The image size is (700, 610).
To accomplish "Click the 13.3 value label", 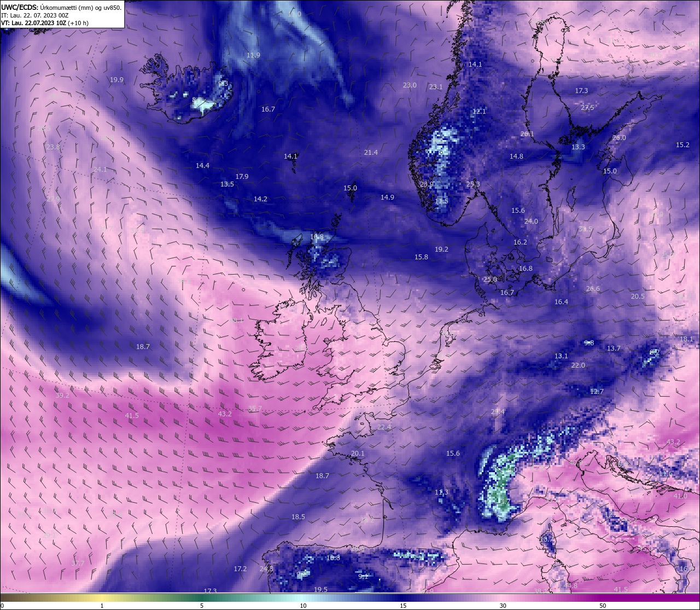I will (578, 147).
